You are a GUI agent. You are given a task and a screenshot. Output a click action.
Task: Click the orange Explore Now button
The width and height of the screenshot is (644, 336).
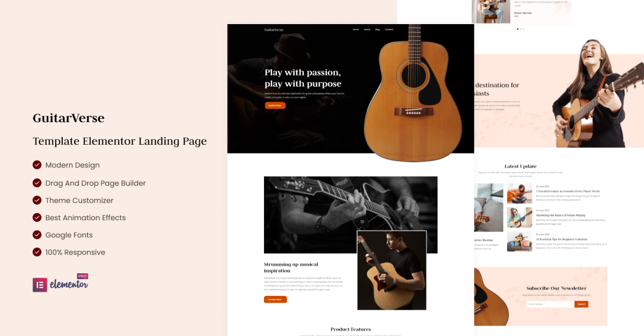[x=275, y=106]
